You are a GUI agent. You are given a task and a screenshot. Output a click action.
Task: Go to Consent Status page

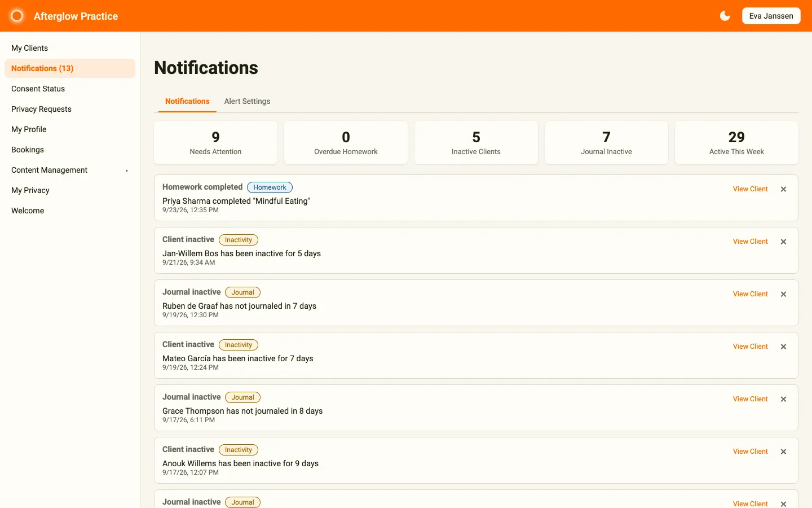(70, 89)
